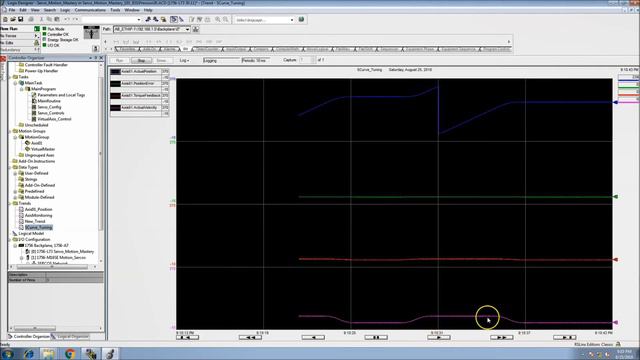Step the trend forward one increment
The height and width of the screenshot is (360, 640).
click(439, 338)
